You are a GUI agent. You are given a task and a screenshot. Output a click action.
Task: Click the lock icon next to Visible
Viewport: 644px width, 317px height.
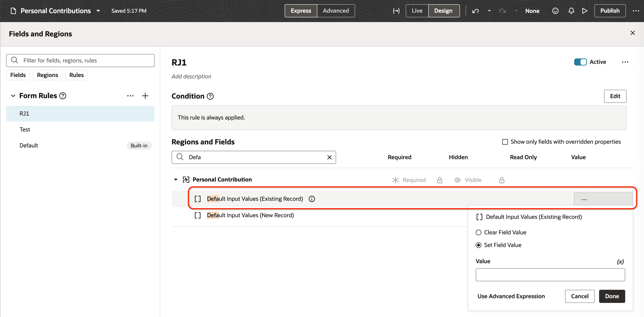pos(502,180)
